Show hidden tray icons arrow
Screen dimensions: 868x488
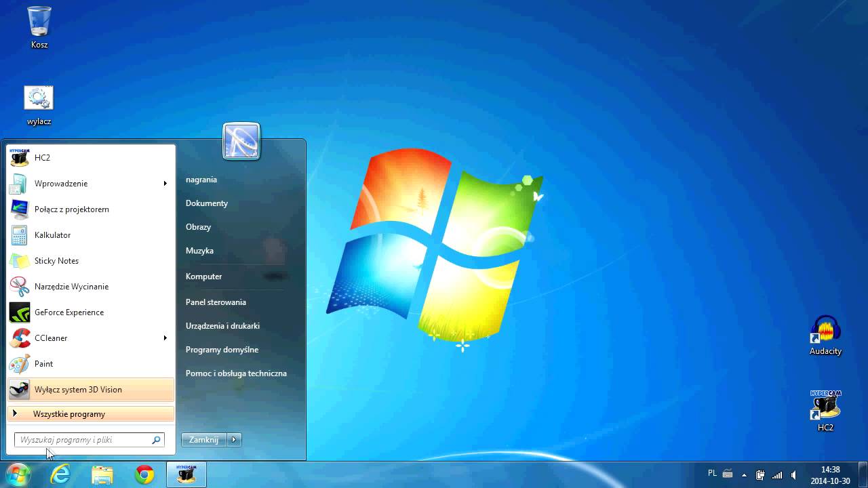pyautogui.click(x=744, y=475)
